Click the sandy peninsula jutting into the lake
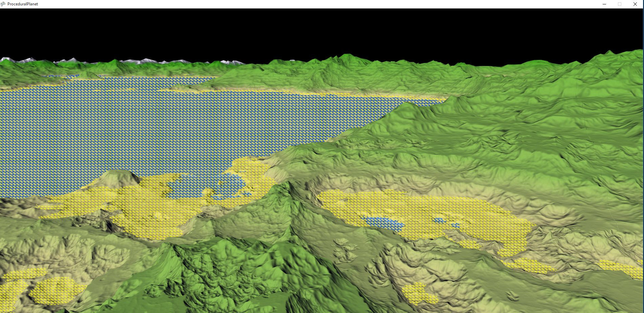Viewport: 644px width, 313px height. [251, 169]
